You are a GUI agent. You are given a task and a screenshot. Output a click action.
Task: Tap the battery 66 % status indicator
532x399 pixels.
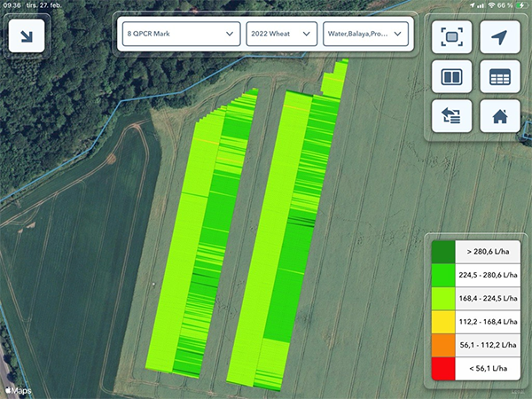click(x=511, y=5)
